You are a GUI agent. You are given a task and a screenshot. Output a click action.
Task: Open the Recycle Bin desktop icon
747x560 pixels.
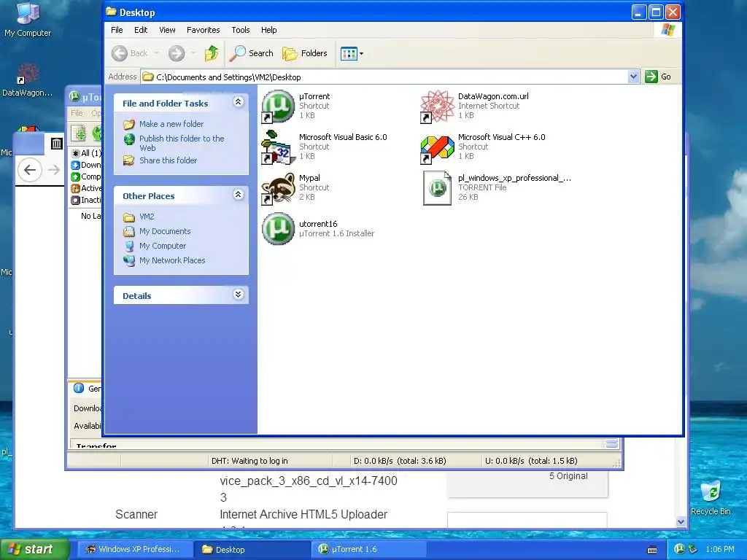coord(711,491)
